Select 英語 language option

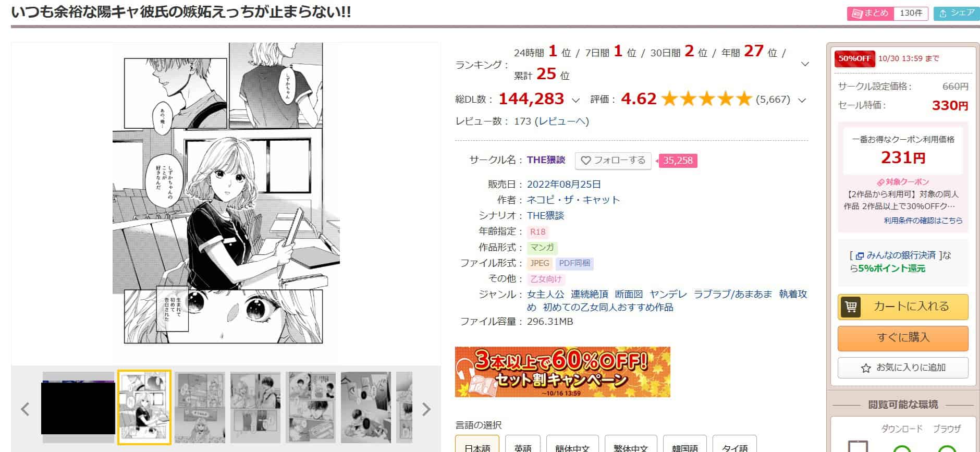click(x=523, y=444)
